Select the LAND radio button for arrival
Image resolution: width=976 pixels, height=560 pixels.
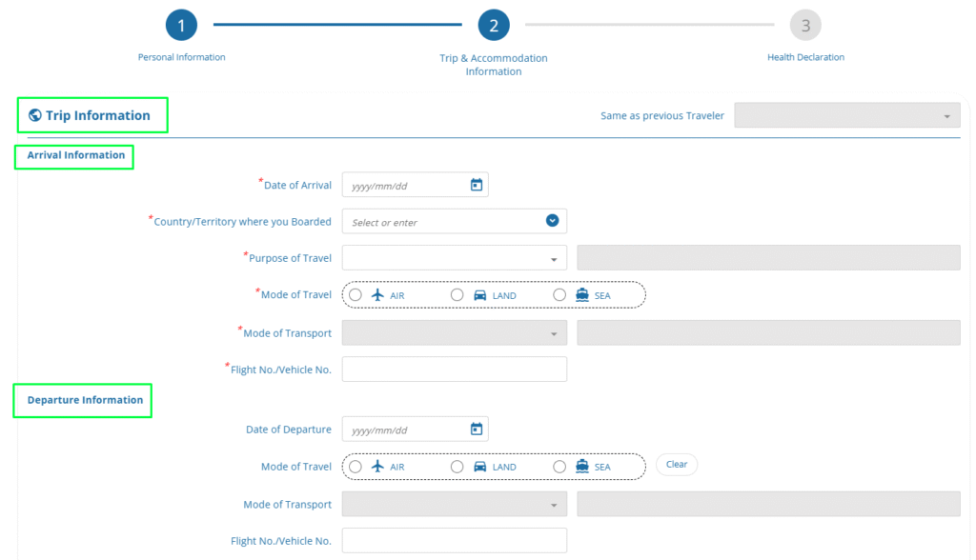(x=457, y=295)
